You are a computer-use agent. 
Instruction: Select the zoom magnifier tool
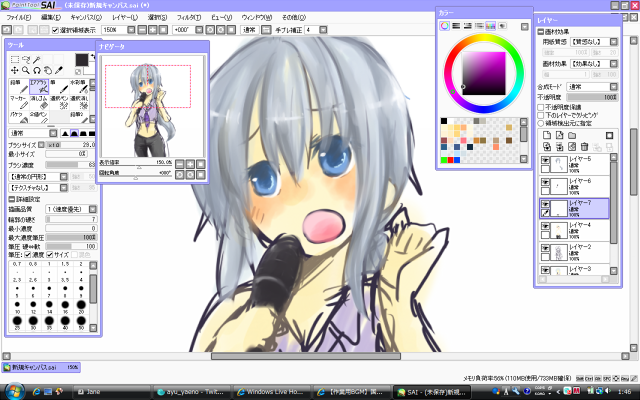pyautogui.click(x=26, y=70)
